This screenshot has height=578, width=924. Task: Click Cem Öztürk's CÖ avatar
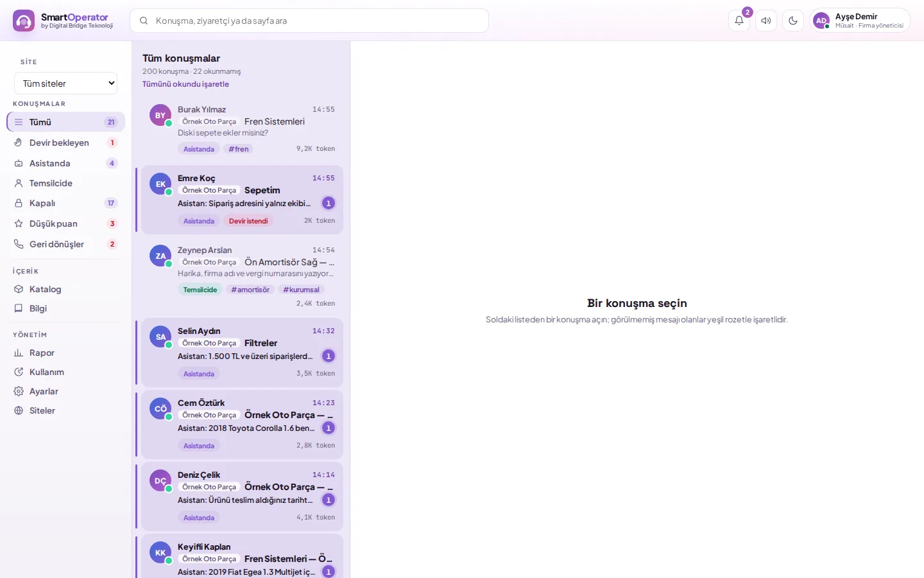pos(160,408)
